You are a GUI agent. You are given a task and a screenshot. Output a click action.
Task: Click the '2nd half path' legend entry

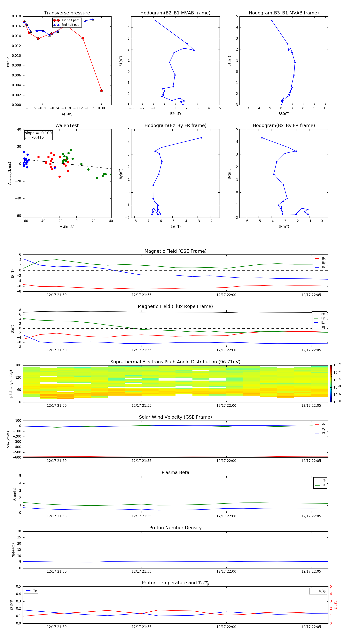[x=67, y=25]
